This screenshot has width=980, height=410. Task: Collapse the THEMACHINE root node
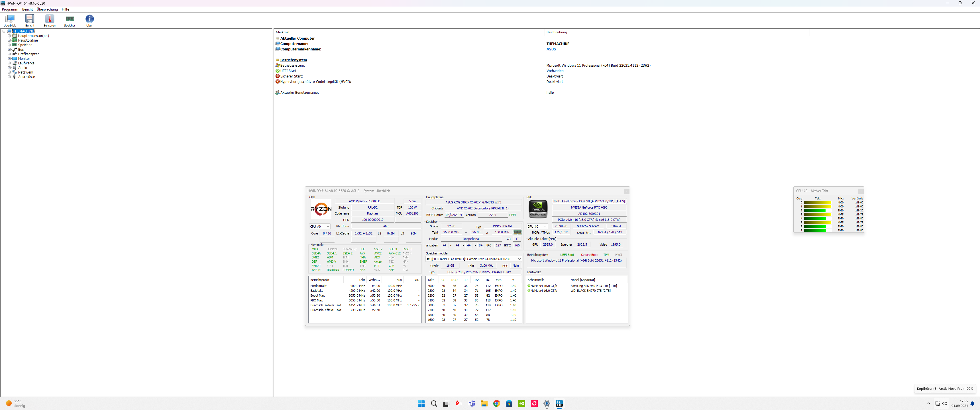(4, 31)
